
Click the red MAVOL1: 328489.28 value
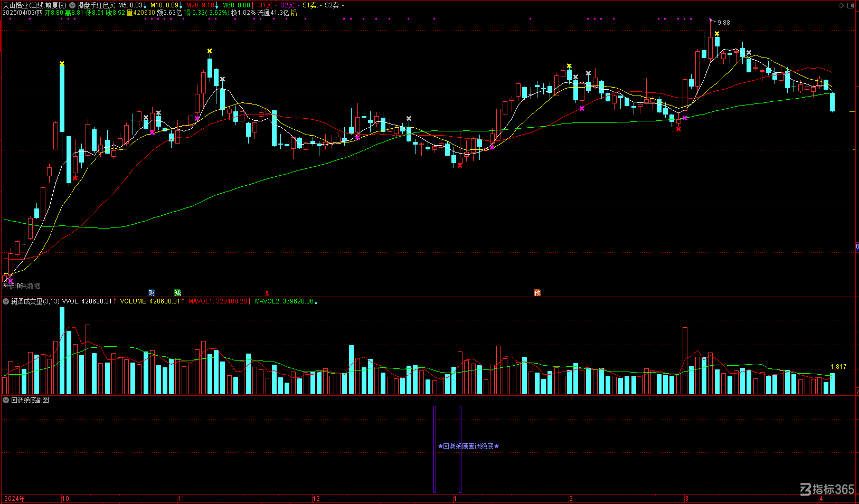(x=218, y=301)
